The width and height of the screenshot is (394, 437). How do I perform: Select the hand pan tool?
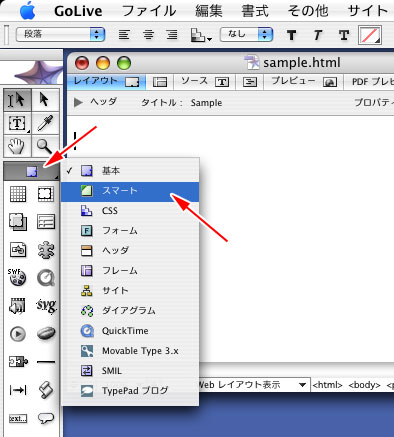18,146
